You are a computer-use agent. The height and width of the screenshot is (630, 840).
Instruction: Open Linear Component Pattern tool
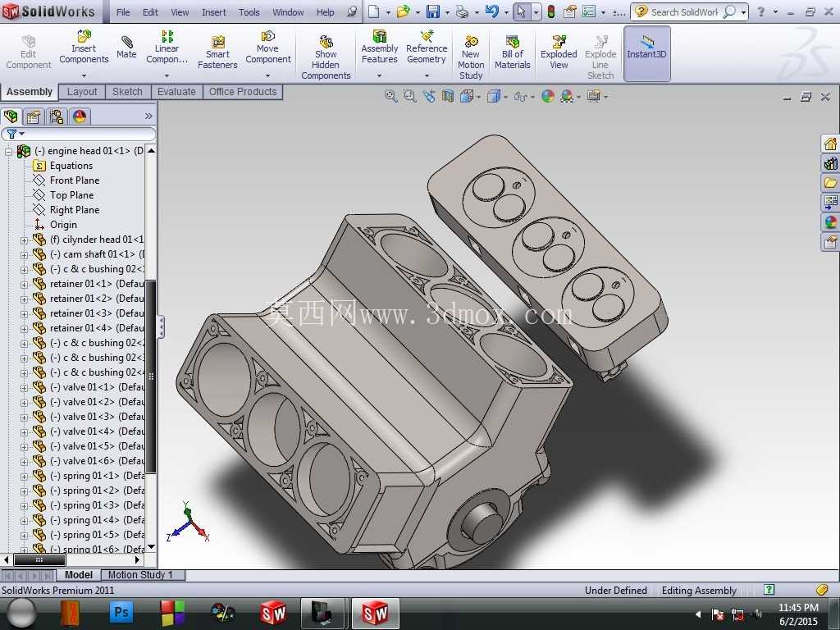(167, 47)
